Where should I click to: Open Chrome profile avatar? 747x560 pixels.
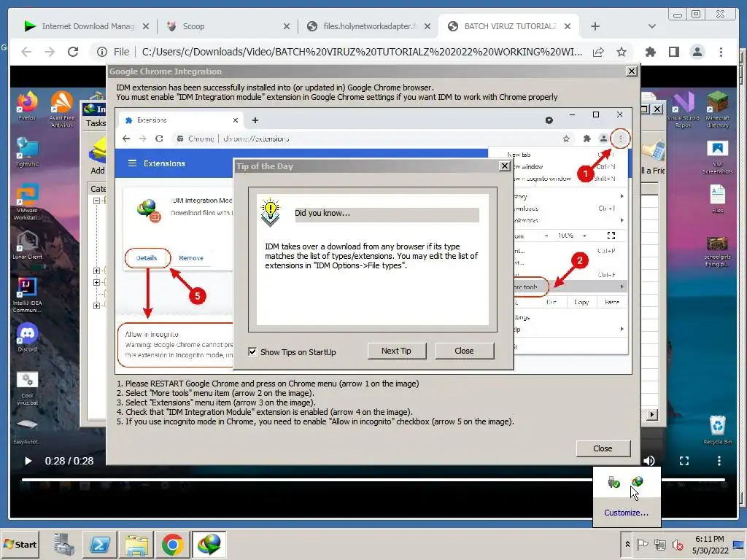tap(697, 52)
